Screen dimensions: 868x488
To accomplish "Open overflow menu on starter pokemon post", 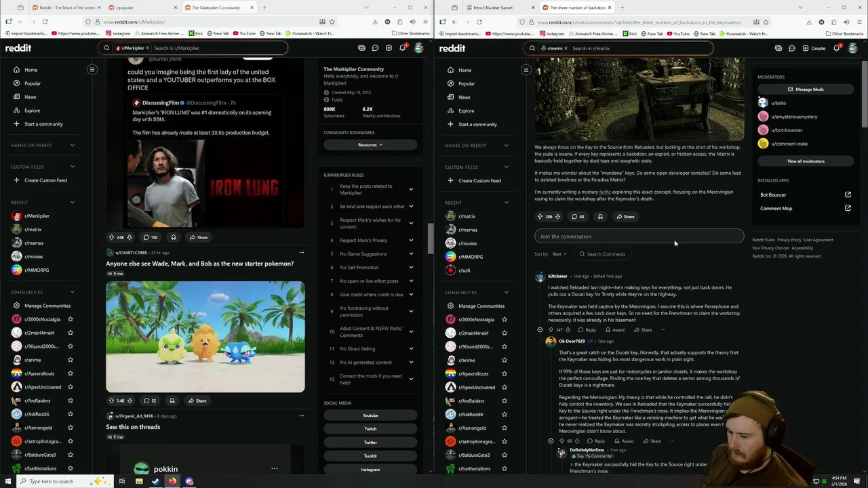I will [301, 253].
